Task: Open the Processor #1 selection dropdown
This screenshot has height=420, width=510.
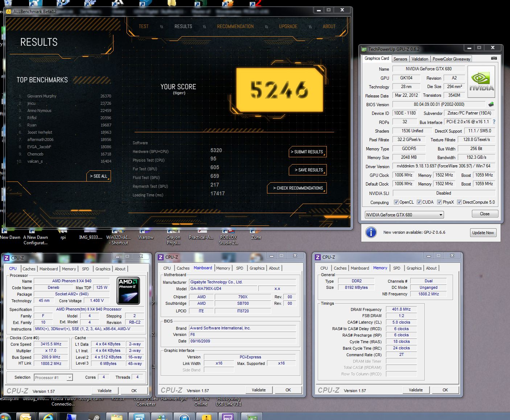Action: click(x=53, y=378)
